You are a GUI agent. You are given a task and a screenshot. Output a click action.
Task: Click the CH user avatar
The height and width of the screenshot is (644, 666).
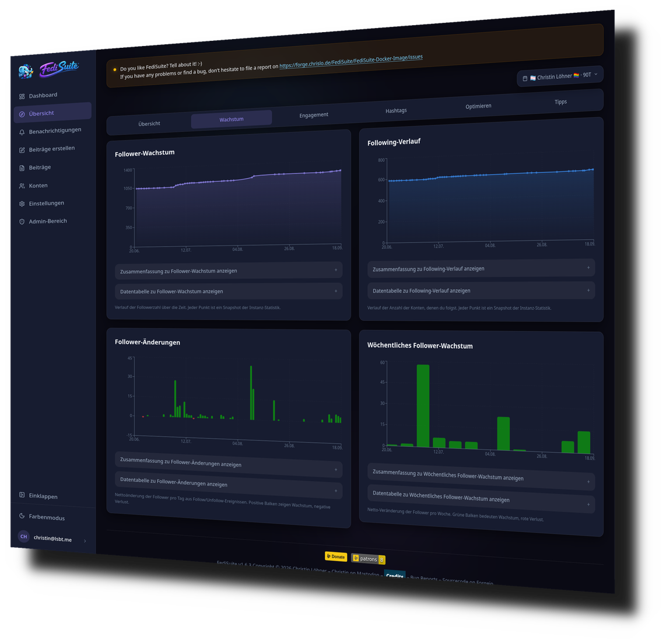point(23,537)
